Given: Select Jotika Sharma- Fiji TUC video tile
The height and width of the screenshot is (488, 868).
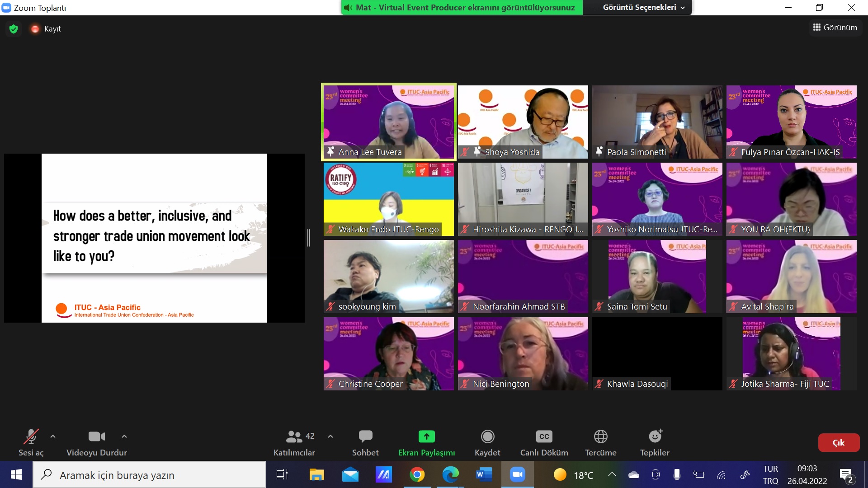Looking at the screenshot, I should click(x=792, y=354).
